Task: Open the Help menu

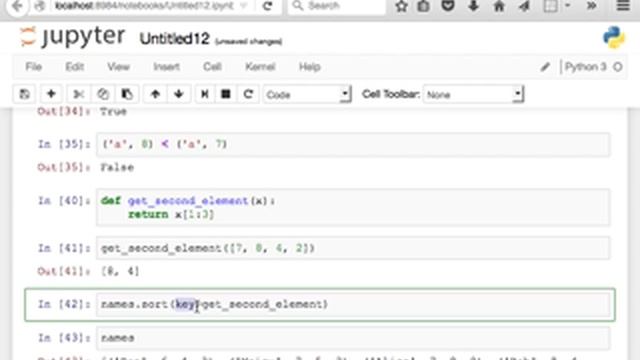Action: 309,67
